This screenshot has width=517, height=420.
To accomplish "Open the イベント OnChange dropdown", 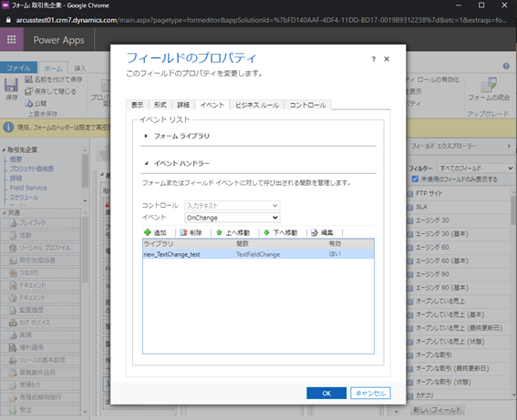I will (233, 218).
